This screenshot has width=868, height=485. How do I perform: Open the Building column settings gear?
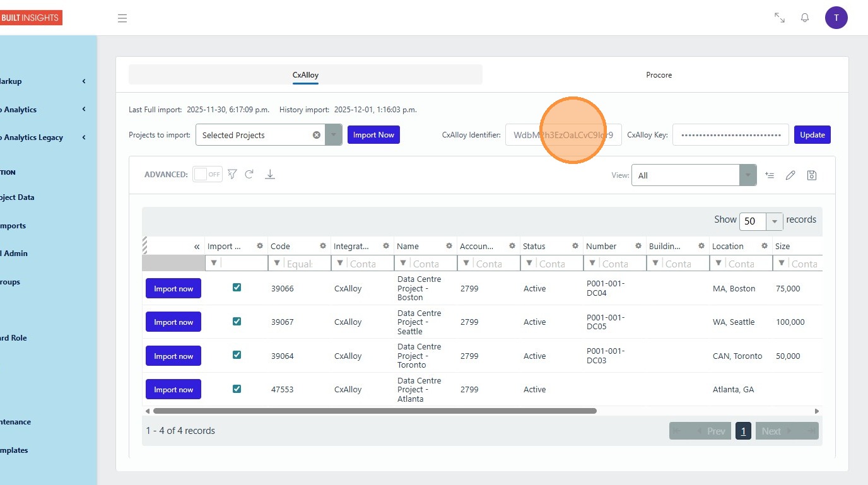tap(701, 246)
